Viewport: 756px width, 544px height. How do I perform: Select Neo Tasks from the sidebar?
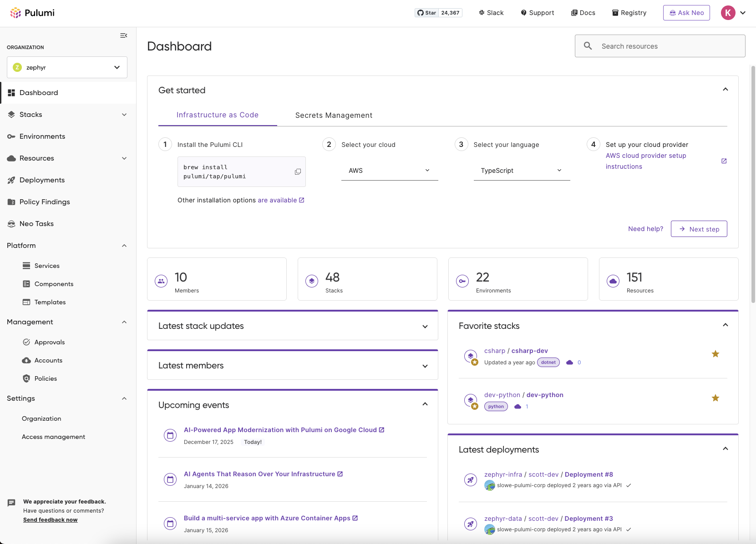click(36, 223)
